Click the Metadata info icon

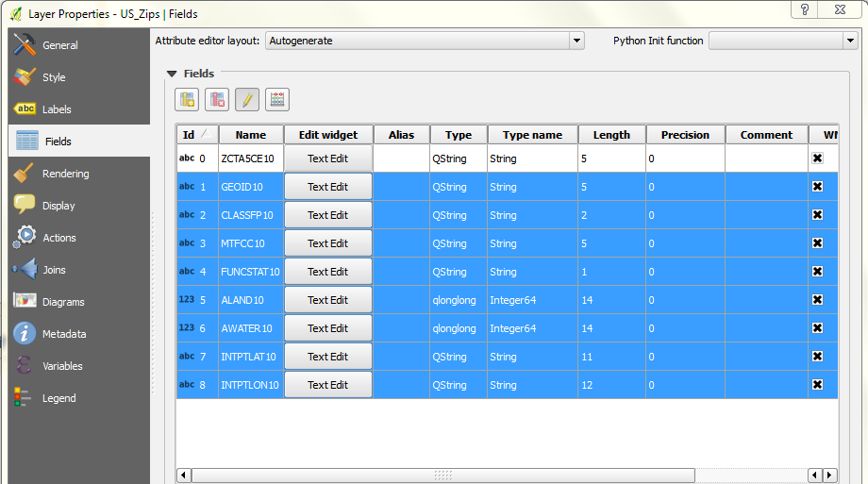pos(25,333)
